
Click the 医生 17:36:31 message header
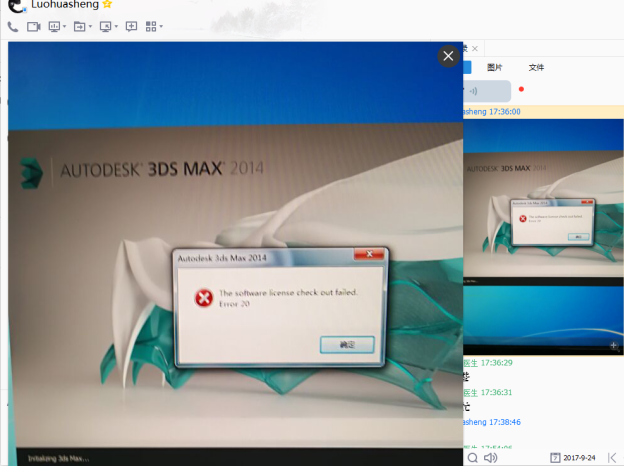(488, 392)
